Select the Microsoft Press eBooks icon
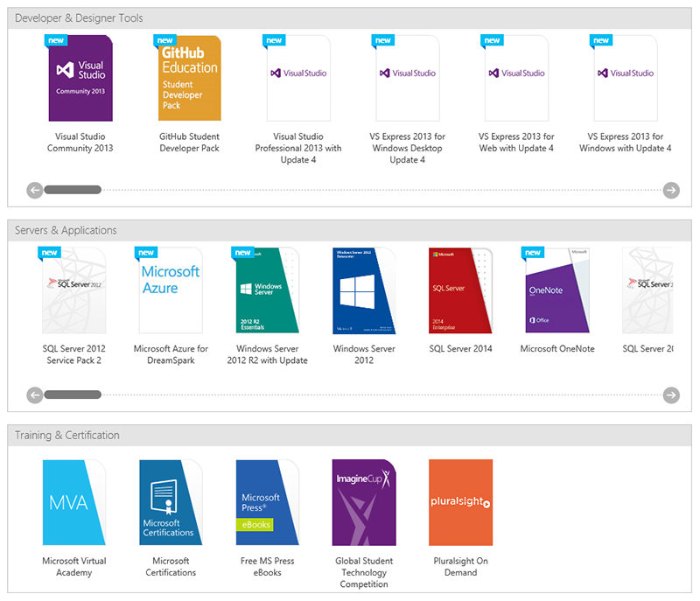This screenshot has width=700, height=601. click(x=267, y=502)
